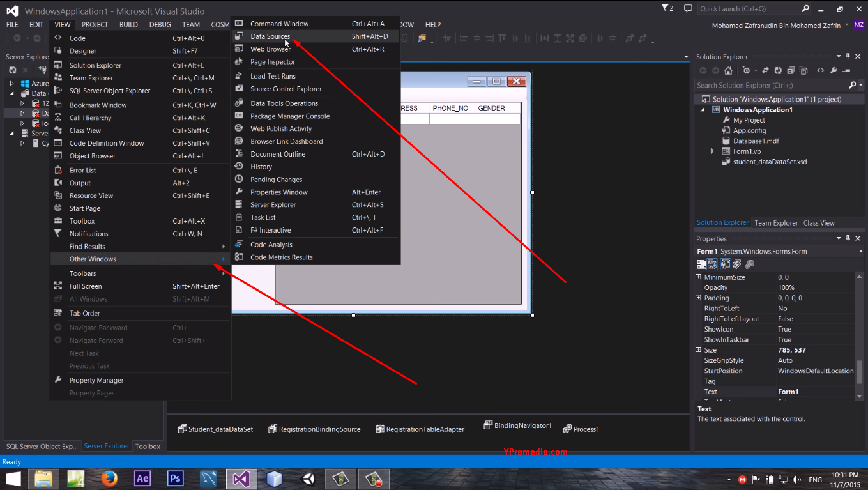Viewport: 868px width, 490px height.
Task: Click the RegistrationBindingSource component in tray
Action: click(x=314, y=429)
